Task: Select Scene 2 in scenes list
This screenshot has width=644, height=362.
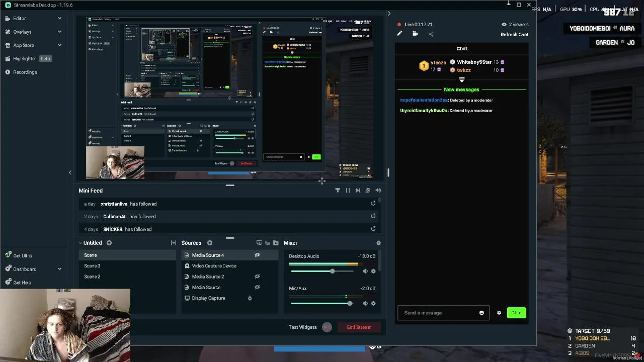Action: (128, 277)
